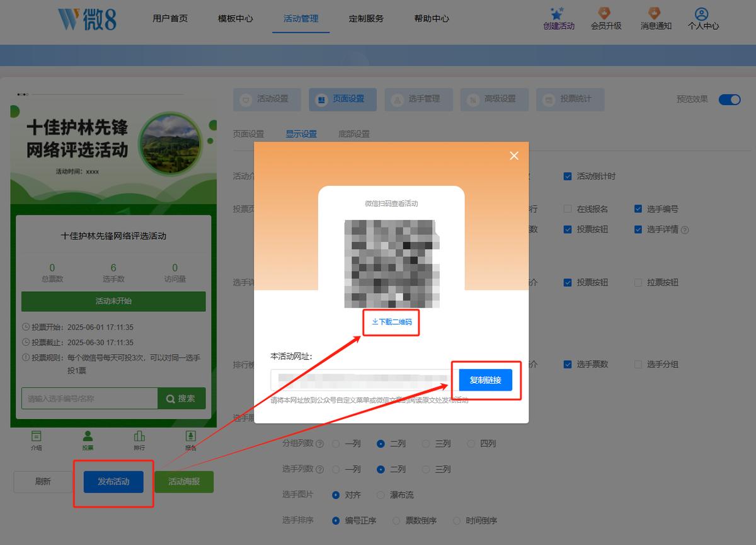This screenshot has height=545, width=756.
Task: Select 分组列数 三列 option
Action: point(426,444)
